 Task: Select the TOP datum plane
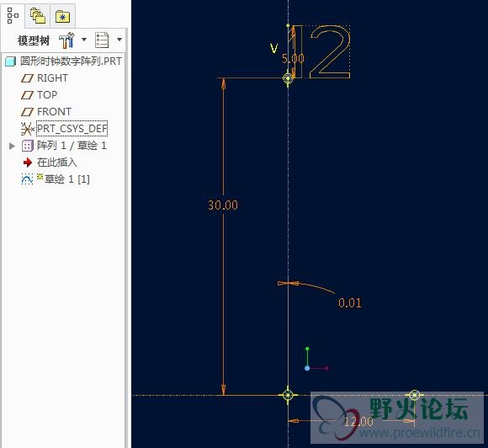click(x=47, y=94)
